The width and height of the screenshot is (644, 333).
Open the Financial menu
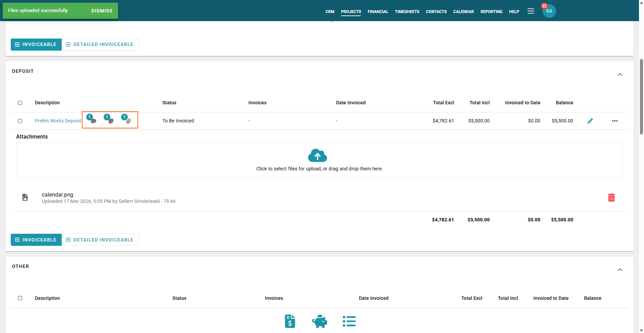click(378, 12)
